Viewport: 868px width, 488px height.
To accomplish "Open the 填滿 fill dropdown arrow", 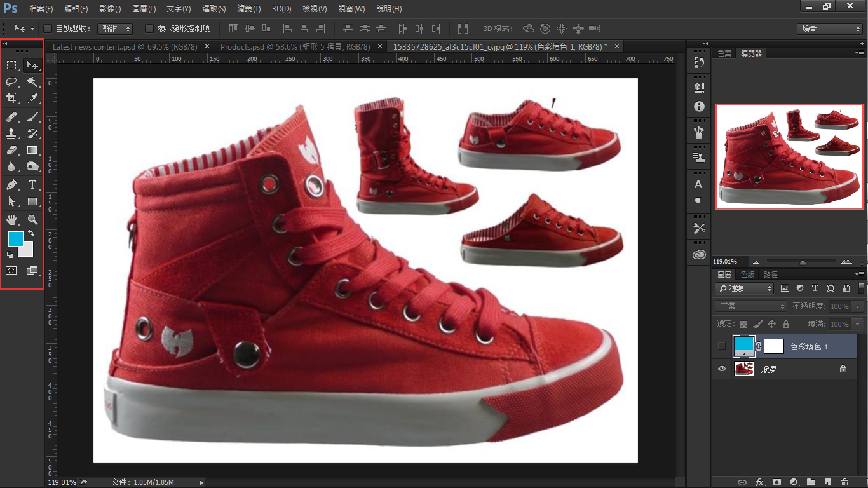I will (858, 324).
